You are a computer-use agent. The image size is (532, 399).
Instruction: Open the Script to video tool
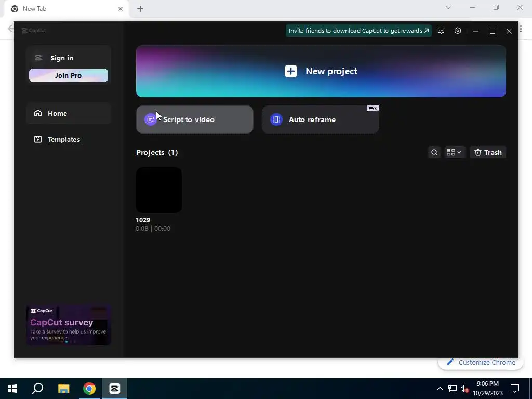point(194,119)
